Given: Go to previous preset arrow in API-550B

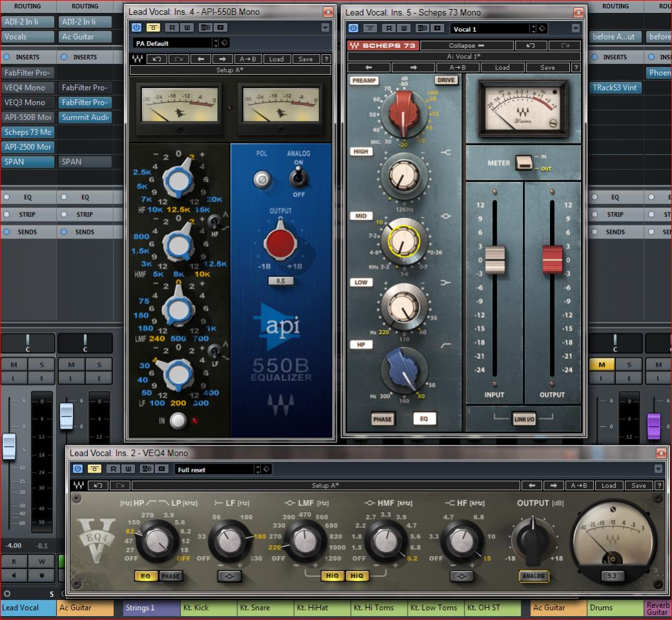Looking at the screenshot, I should click(x=200, y=59).
